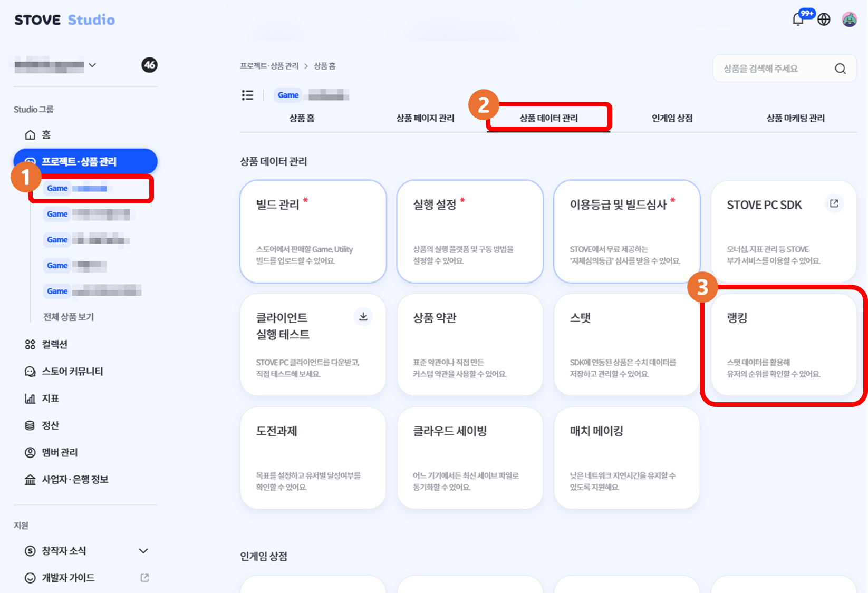
Task: Expand the studio group name dropdown
Action: tap(92, 65)
